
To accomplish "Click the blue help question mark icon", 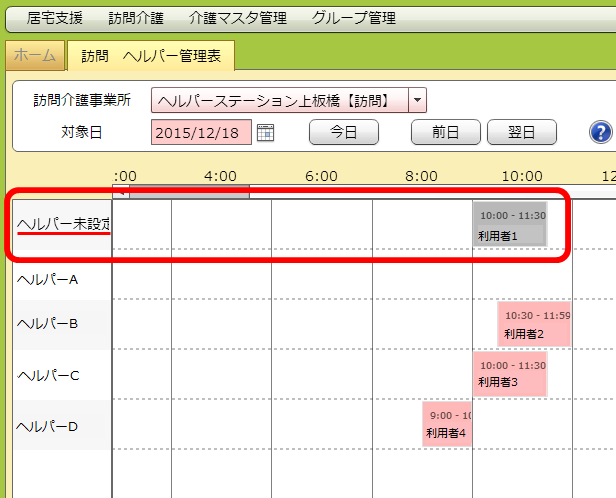I will coord(600,132).
